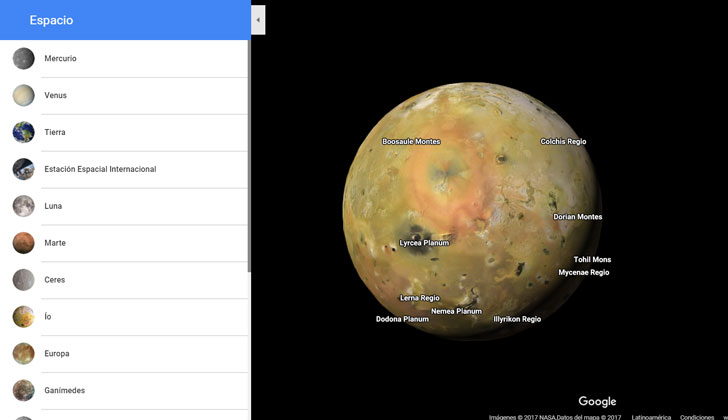
Task: Choose the Luna moon icon
Action: pyautogui.click(x=23, y=206)
